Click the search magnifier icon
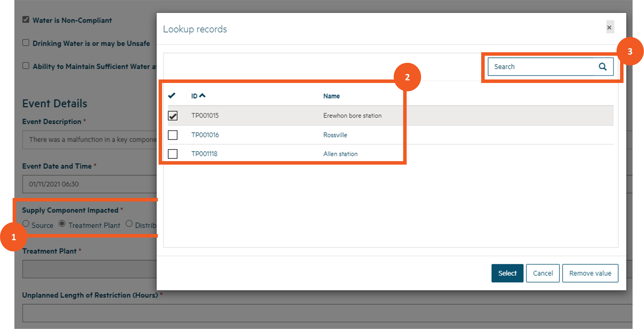The height and width of the screenshot is (329, 644). (x=602, y=66)
